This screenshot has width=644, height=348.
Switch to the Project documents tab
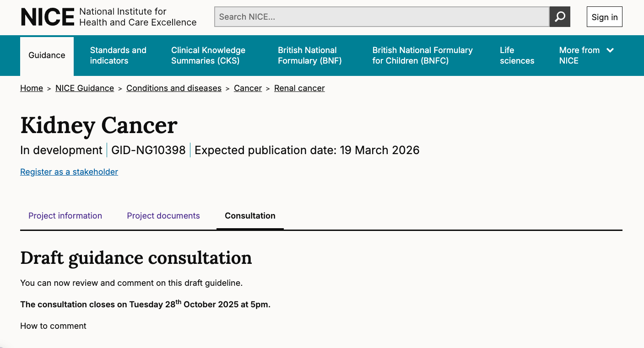(163, 216)
